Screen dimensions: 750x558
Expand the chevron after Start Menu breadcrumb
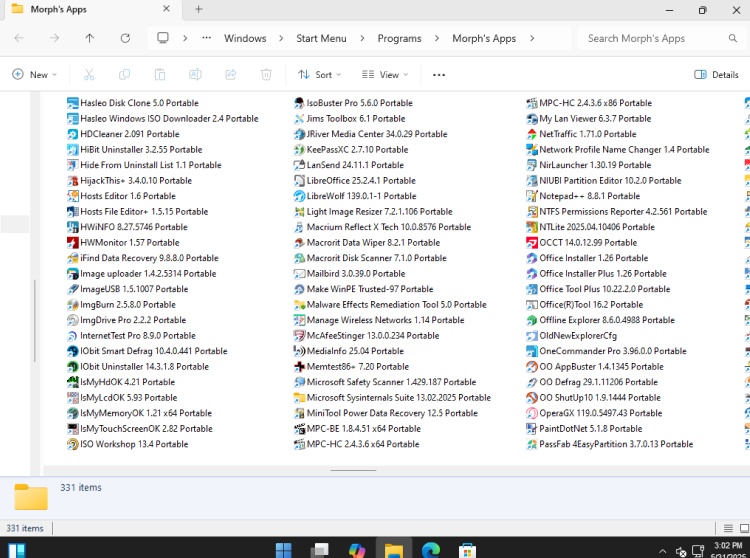coord(362,38)
